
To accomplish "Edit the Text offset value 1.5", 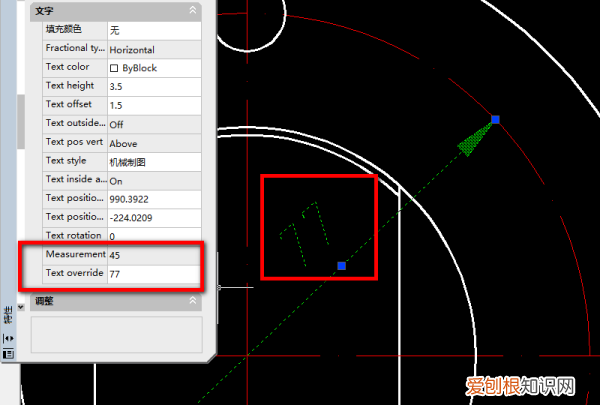I will [x=153, y=105].
